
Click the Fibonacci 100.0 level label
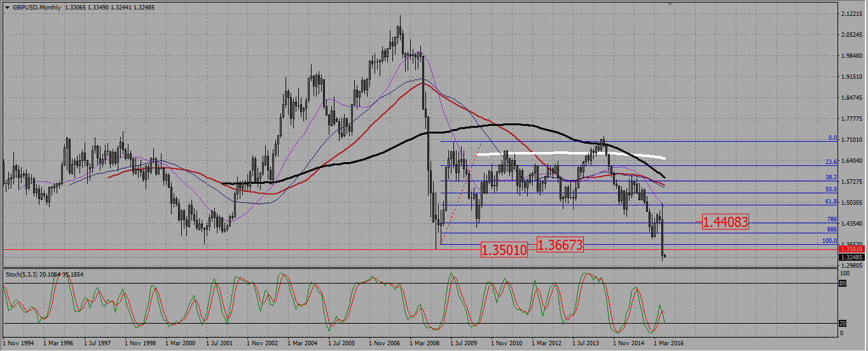[829, 242]
